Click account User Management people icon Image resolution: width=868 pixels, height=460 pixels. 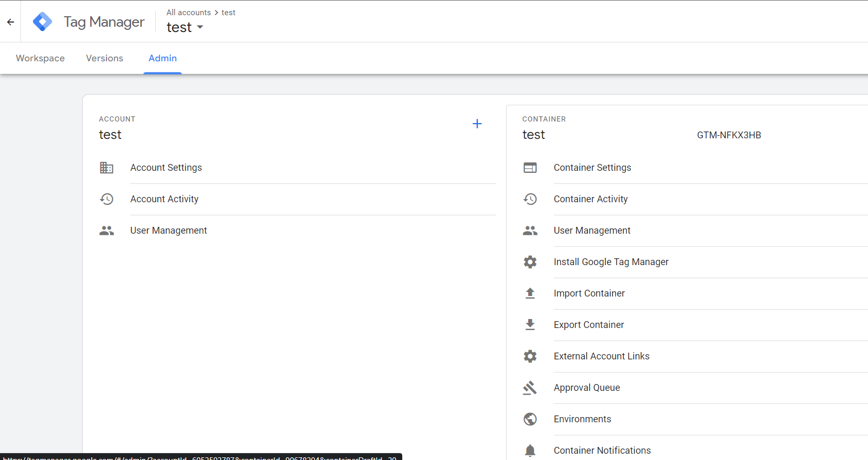click(x=106, y=231)
